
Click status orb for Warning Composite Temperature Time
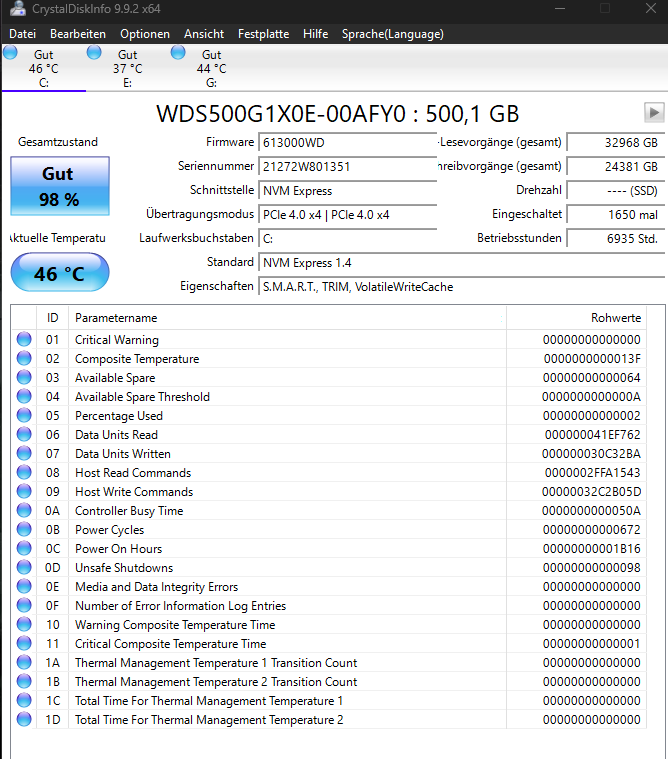coord(24,624)
